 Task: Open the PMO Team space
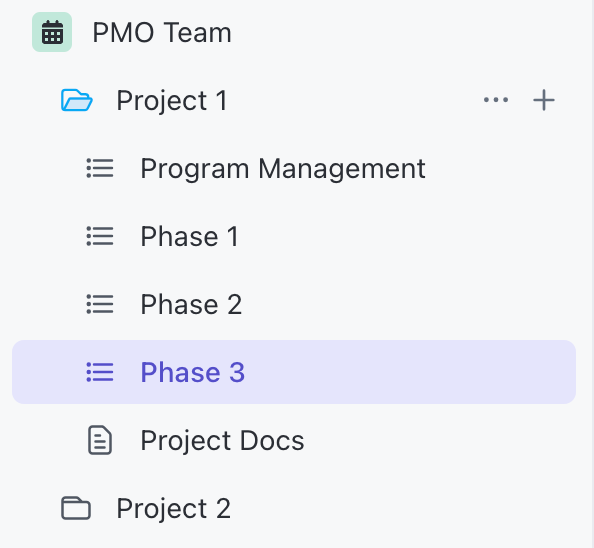point(162,33)
